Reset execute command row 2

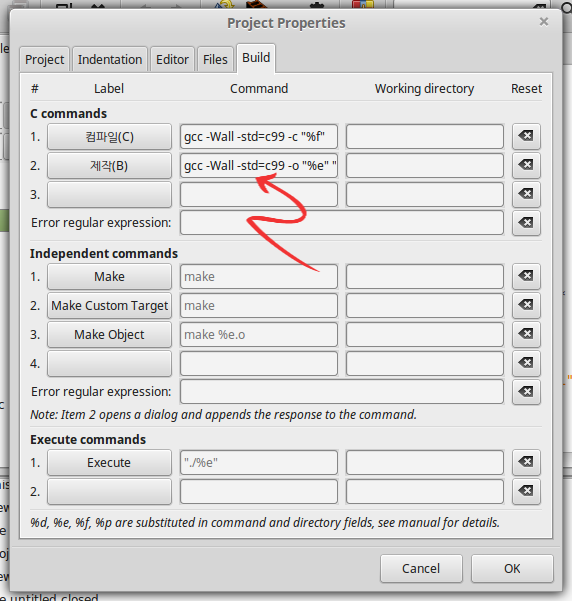tap(526, 491)
